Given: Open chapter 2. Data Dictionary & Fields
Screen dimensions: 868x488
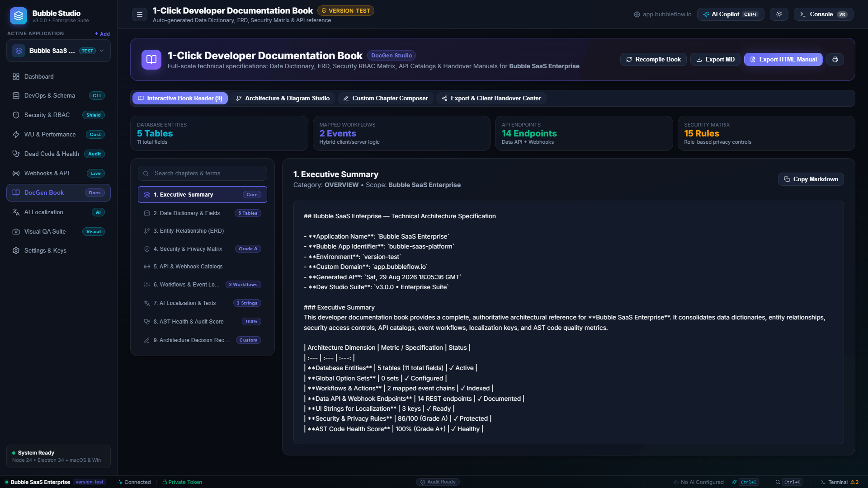Looking at the screenshot, I should [203, 213].
